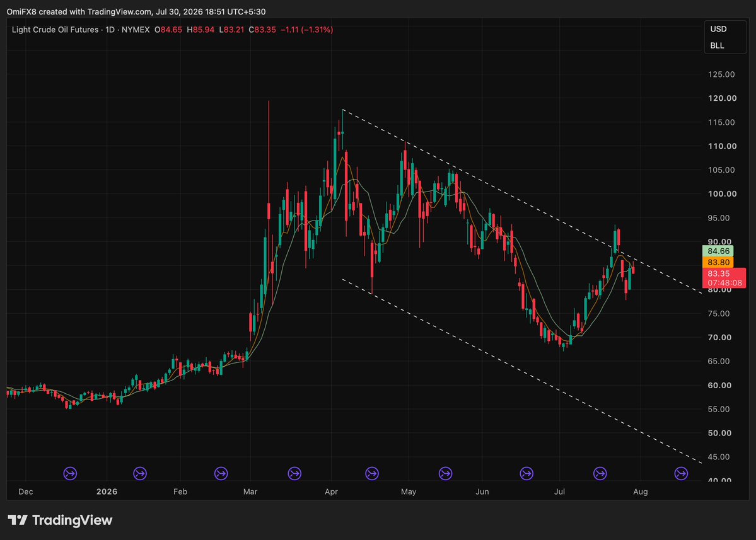
Task: Click the contract rollover marker in mid-March
Action: tap(294, 473)
